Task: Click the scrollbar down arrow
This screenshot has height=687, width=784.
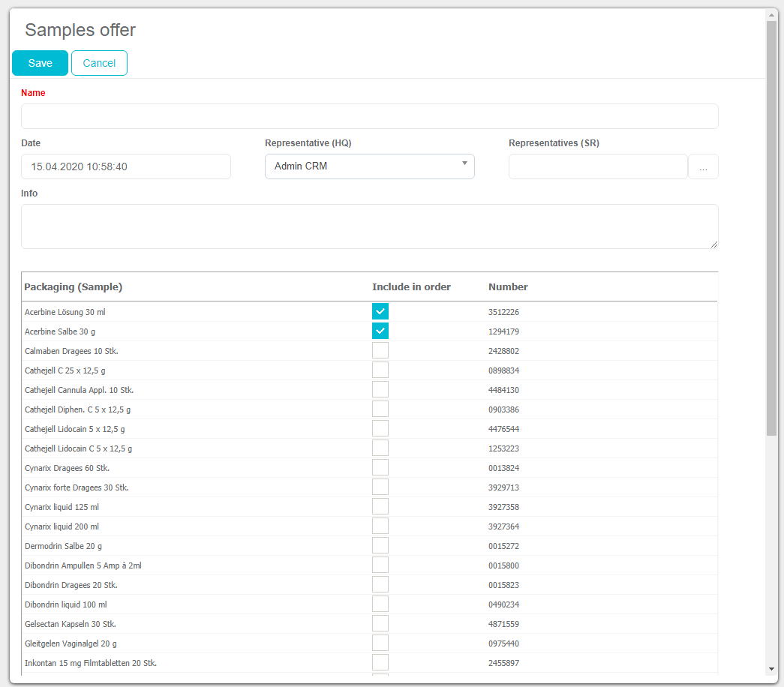Action: [771, 668]
